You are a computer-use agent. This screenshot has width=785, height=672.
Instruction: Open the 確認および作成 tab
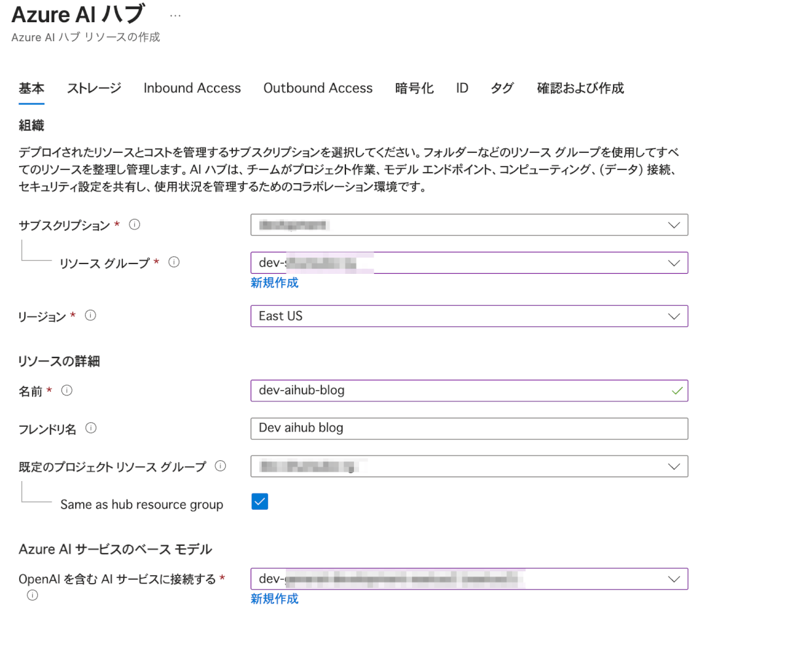pos(580,88)
